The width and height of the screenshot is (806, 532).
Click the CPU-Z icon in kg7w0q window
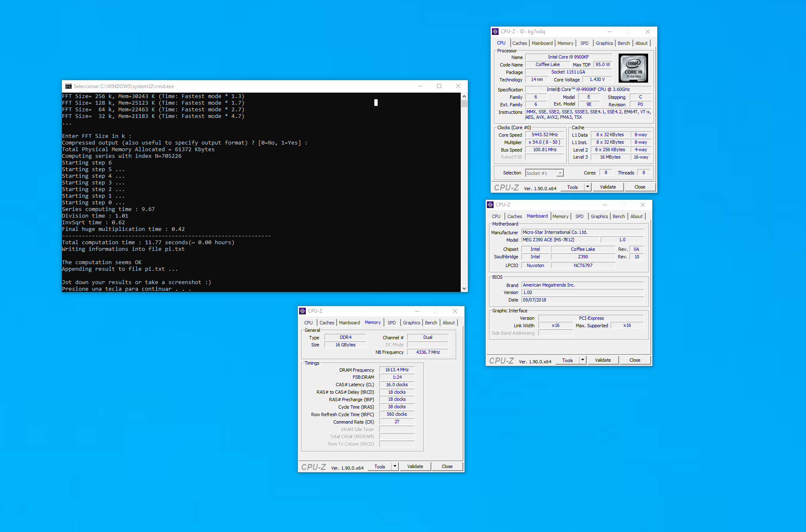click(x=495, y=32)
